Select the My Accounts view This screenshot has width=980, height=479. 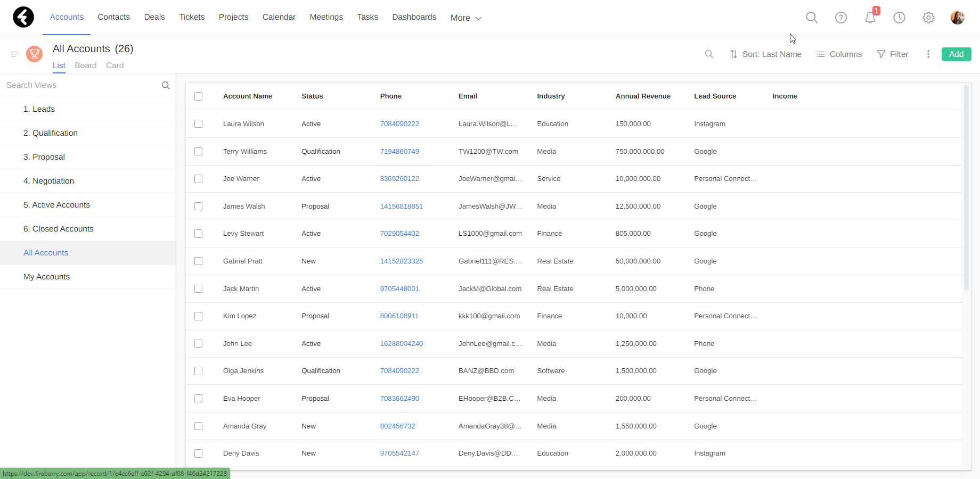click(x=88, y=277)
